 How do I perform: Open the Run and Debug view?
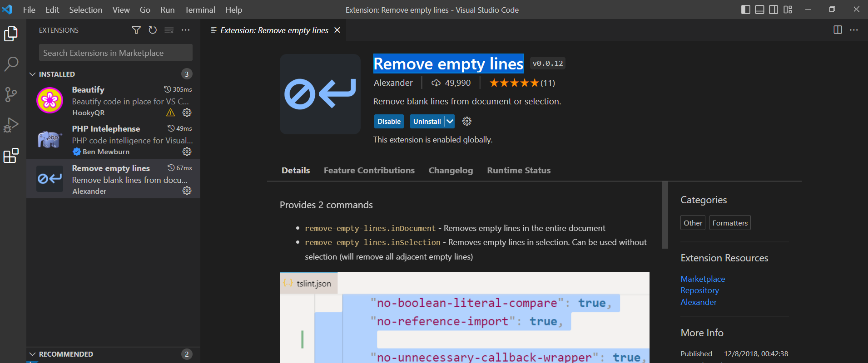coord(11,125)
